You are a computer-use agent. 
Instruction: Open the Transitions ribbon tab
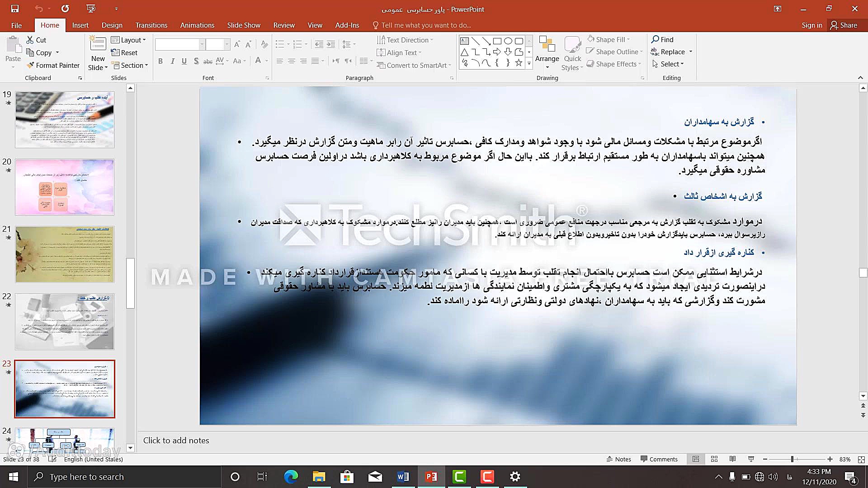(x=151, y=25)
